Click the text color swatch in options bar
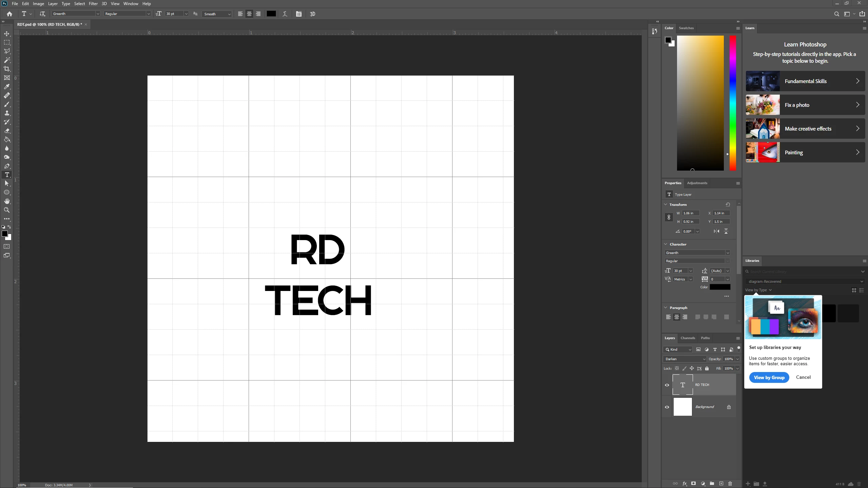 click(x=271, y=14)
